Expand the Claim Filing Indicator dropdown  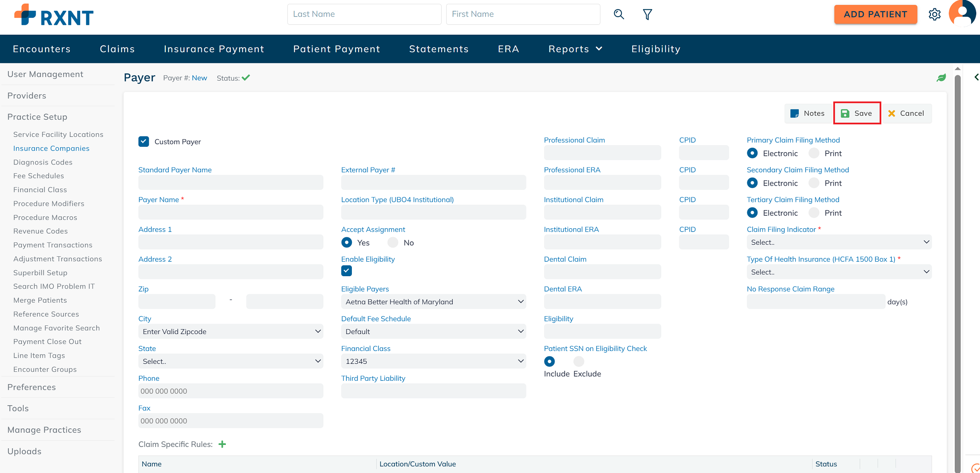[839, 242]
